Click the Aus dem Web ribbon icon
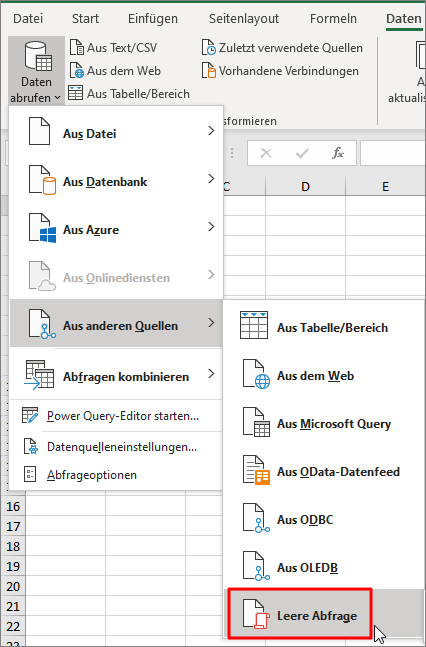Image resolution: width=426 pixels, height=647 pixels. tap(77, 71)
